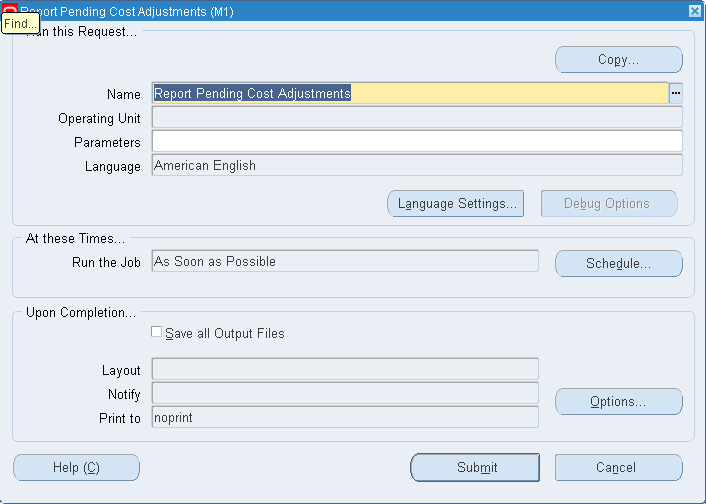Click the Oracle icon in the title bar
The width and height of the screenshot is (706, 504).
coord(11,10)
